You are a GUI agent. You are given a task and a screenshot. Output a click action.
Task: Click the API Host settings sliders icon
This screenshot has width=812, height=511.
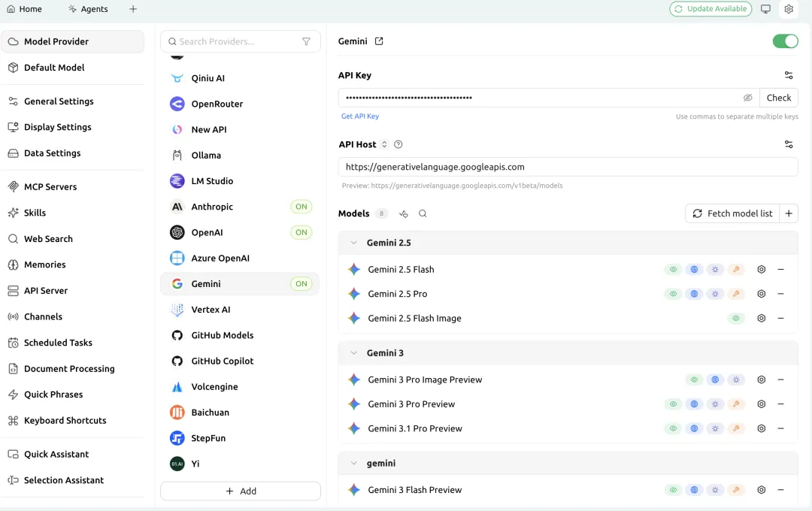click(x=789, y=144)
